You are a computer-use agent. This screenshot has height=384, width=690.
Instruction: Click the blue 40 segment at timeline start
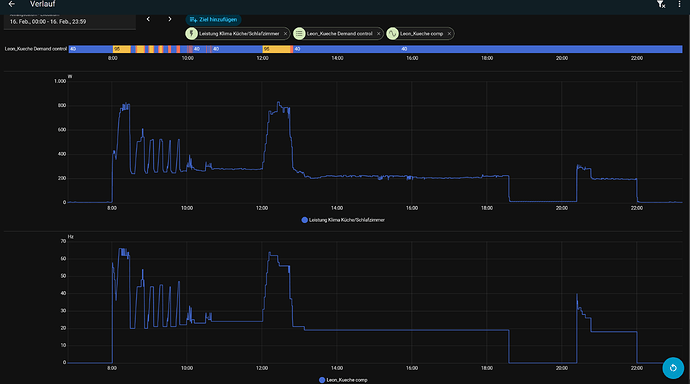[x=91, y=49]
